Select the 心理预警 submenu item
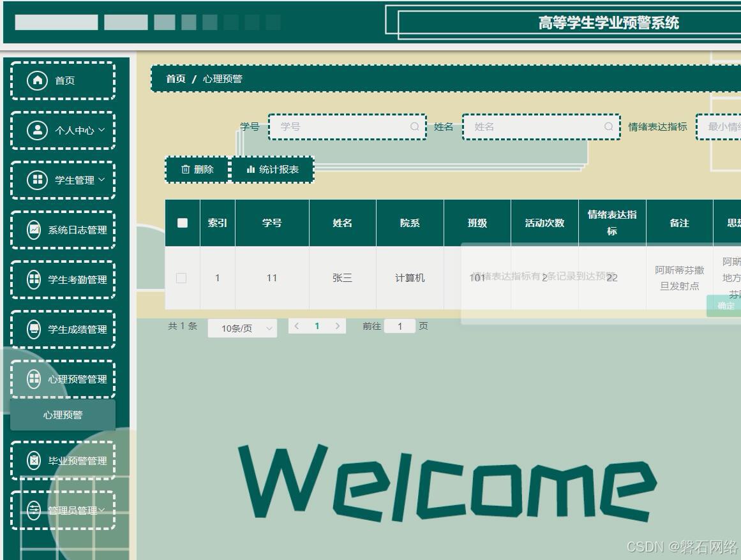Viewport: 741px width, 560px height. 62,415
